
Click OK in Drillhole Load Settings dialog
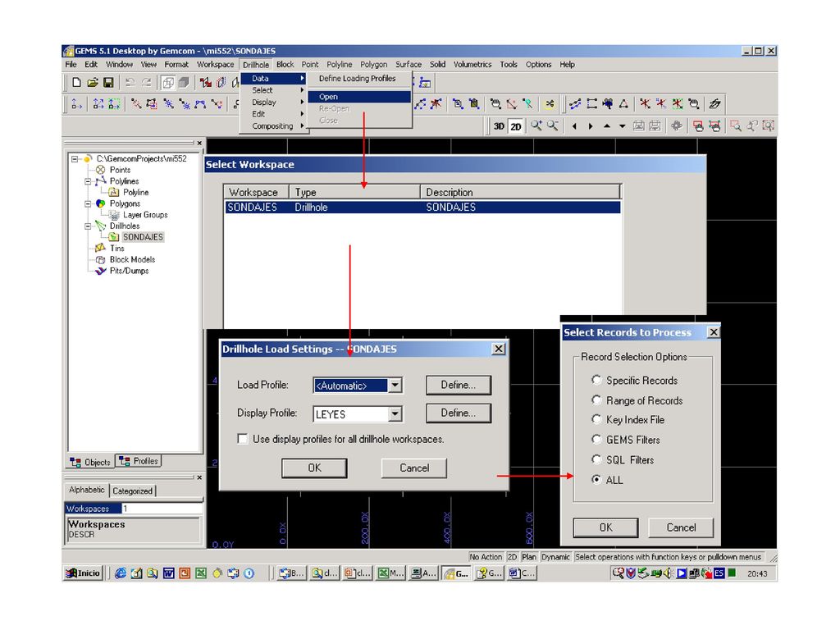coord(314,468)
